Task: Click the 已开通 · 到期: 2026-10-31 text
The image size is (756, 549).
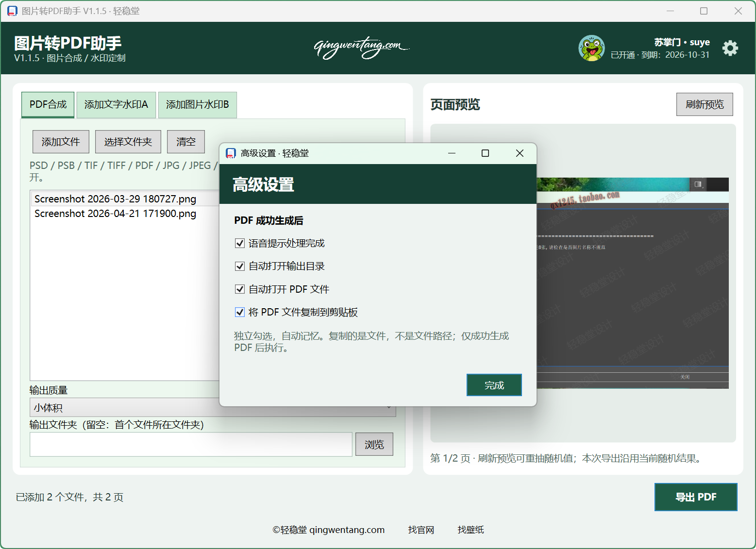Action: 660,55
